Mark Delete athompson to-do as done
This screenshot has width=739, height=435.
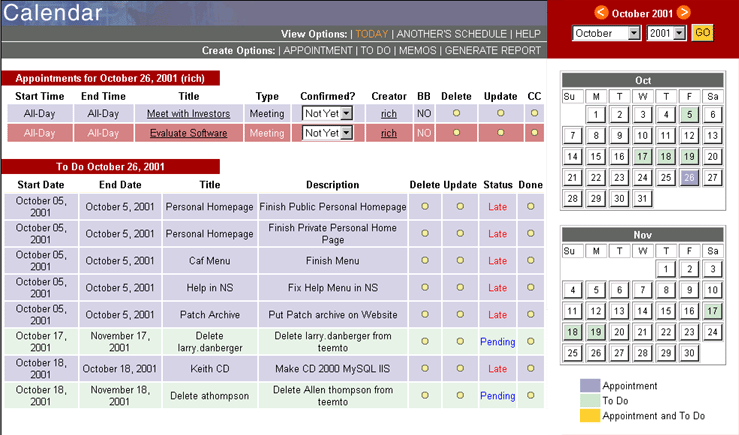tap(531, 395)
